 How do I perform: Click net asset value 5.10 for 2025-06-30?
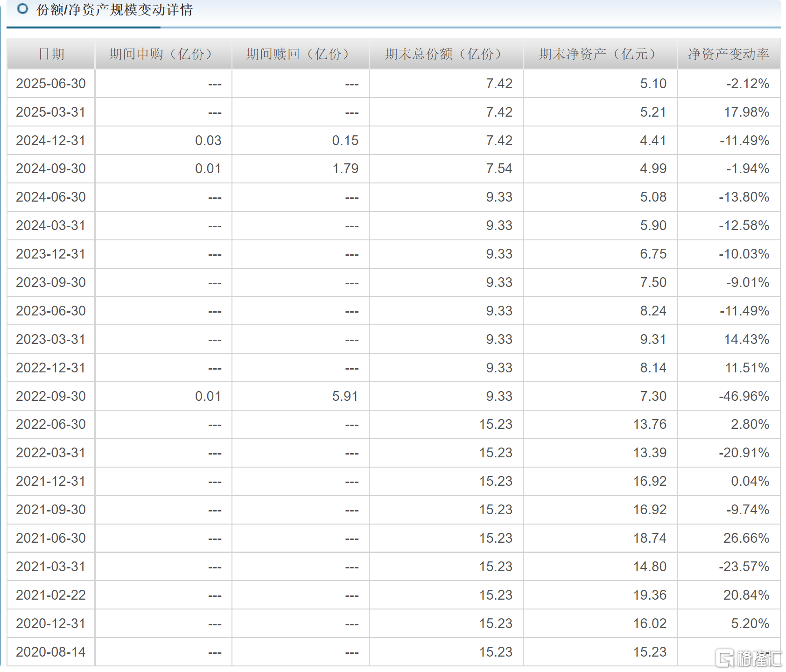(653, 84)
